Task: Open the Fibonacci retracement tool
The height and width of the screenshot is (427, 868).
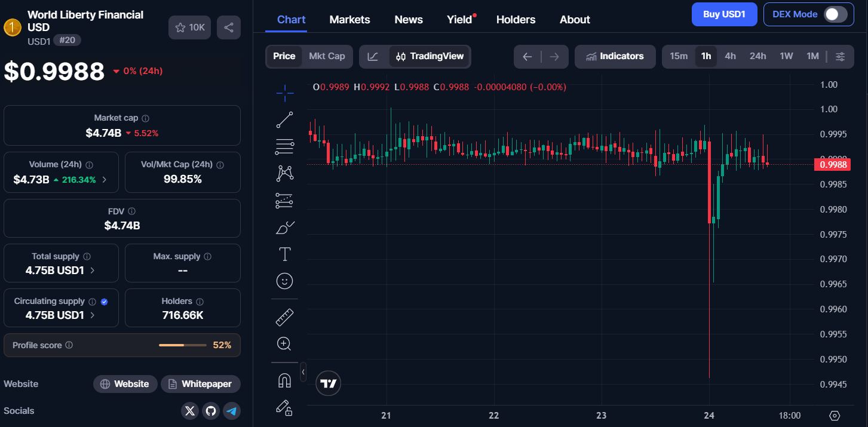Action: (x=285, y=146)
